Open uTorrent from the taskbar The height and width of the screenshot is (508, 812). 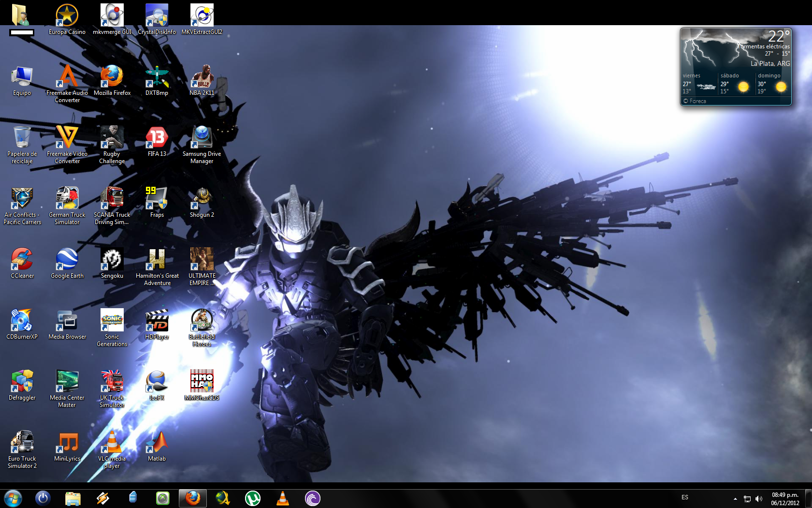253,498
